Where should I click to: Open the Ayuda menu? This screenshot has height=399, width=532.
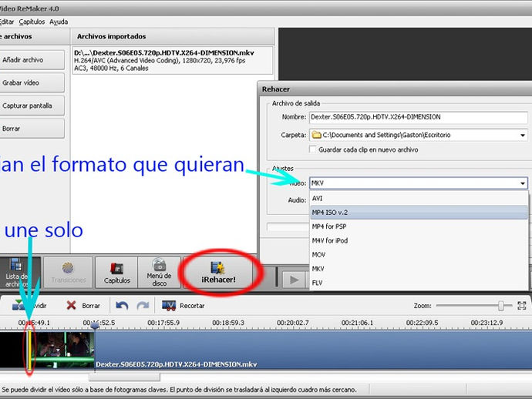59,22
